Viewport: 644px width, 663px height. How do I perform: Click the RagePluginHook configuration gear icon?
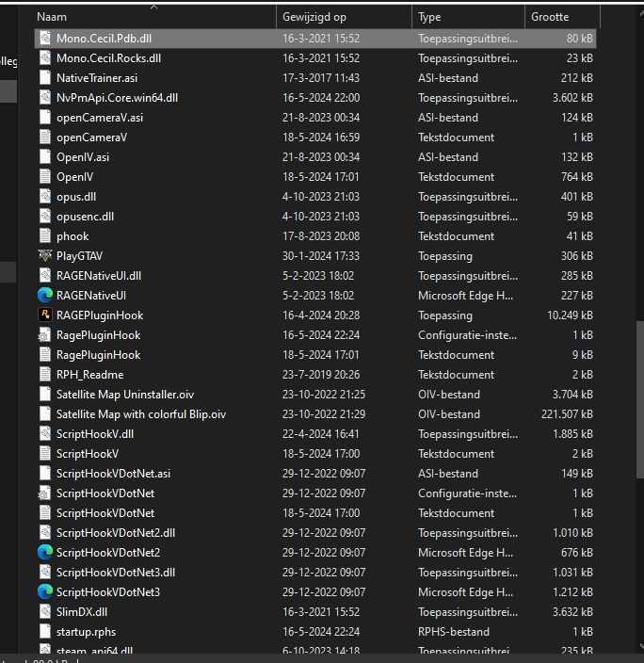coord(44,335)
